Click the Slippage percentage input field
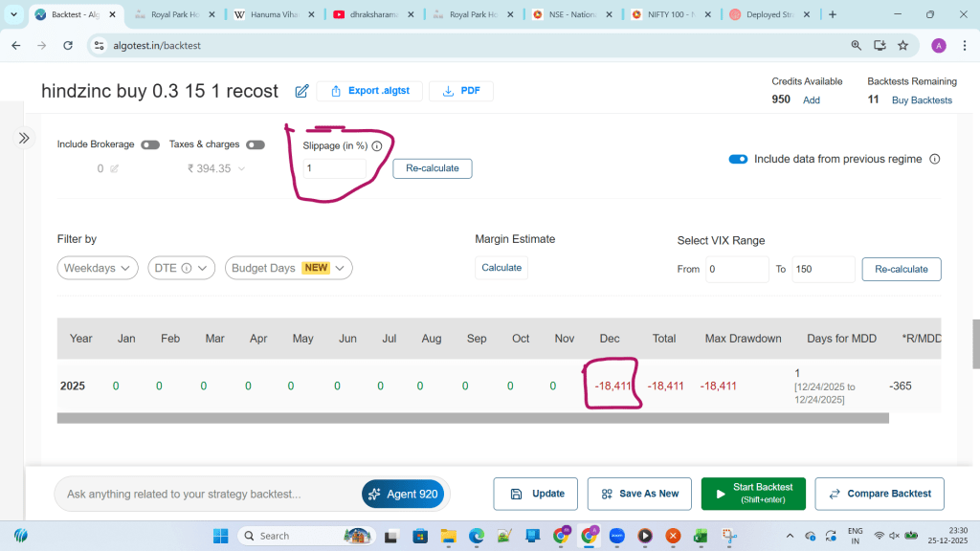 [334, 168]
